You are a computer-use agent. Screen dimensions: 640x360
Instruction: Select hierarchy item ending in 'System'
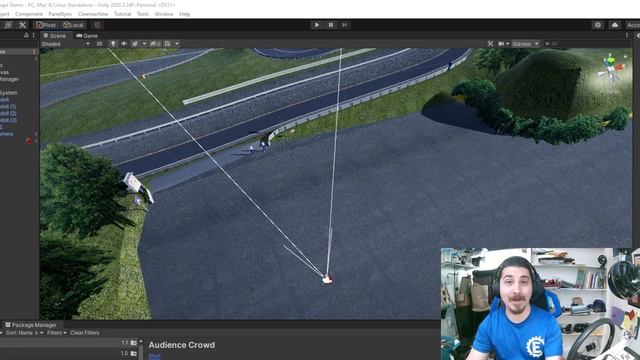pyautogui.click(x=9, y=93)
